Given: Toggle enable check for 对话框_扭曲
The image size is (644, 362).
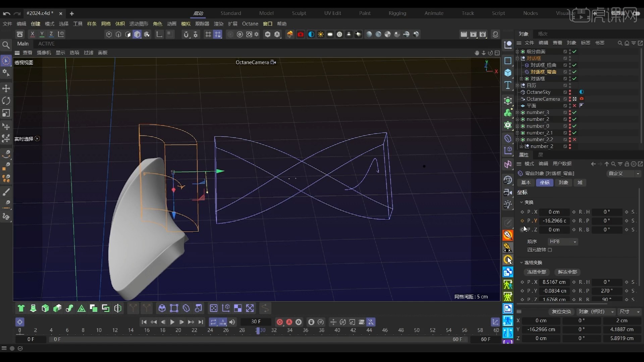Looking at the screenshot, I should click(x=575, y=65).
